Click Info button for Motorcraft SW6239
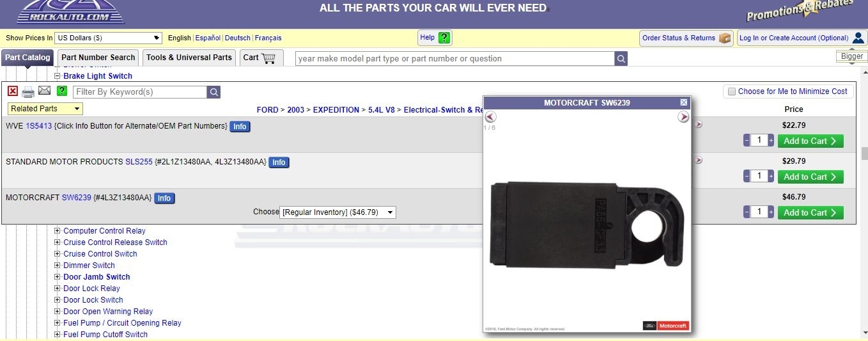 (x=164, y=198)
